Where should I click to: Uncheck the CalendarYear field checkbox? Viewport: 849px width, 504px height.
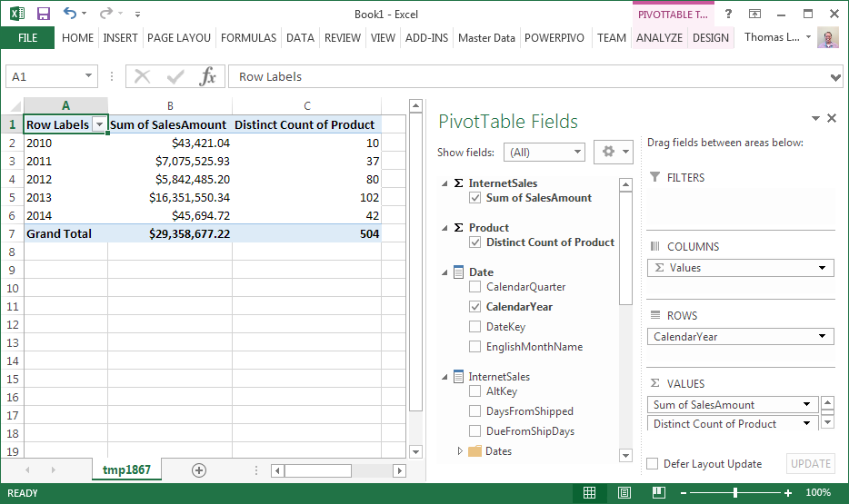pos(475,307)
